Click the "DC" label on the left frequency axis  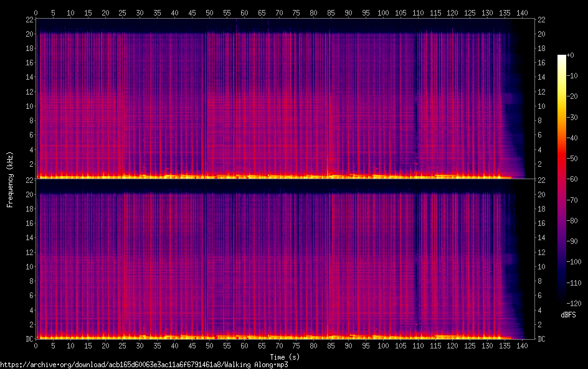click(x=29, y=339)
